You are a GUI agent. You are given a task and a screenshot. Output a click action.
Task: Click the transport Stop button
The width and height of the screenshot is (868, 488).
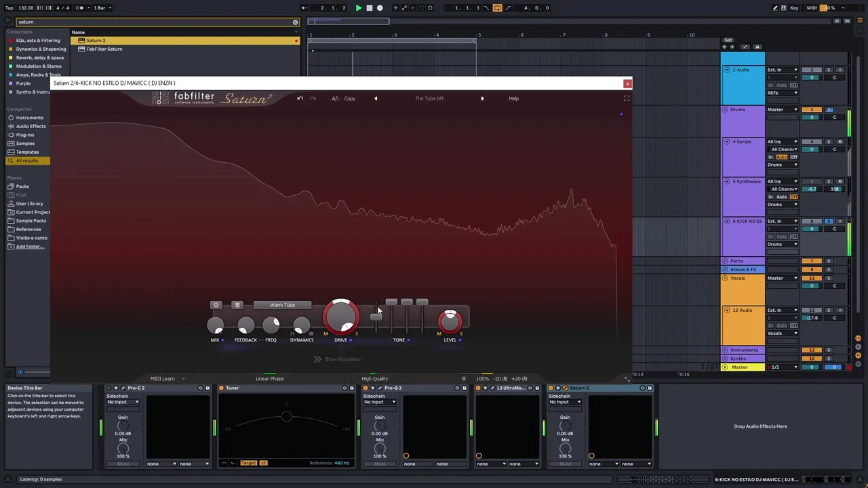point(369,8)
